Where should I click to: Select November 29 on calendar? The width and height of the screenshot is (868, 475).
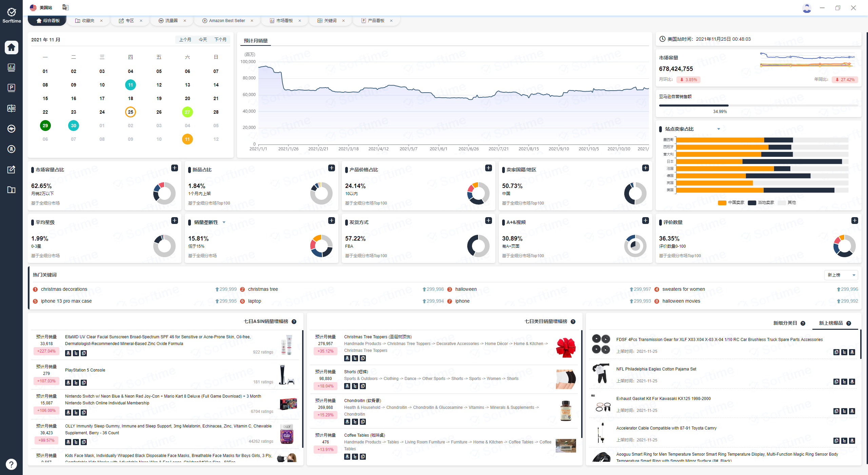click(45, 126)
